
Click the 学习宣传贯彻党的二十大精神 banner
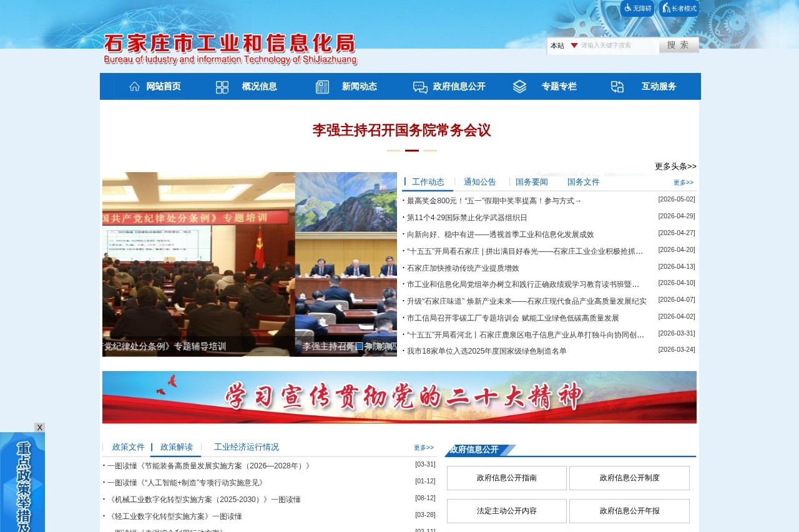(x=399, y=397)
